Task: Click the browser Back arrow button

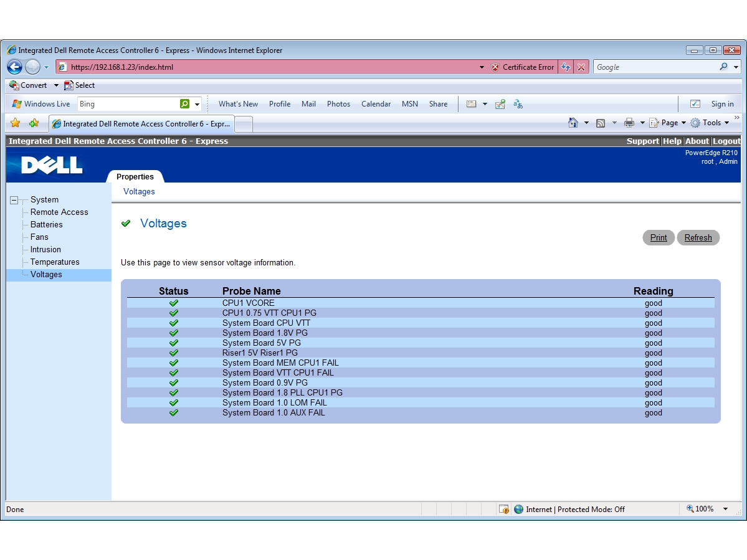Action: (x=15, y=67)
